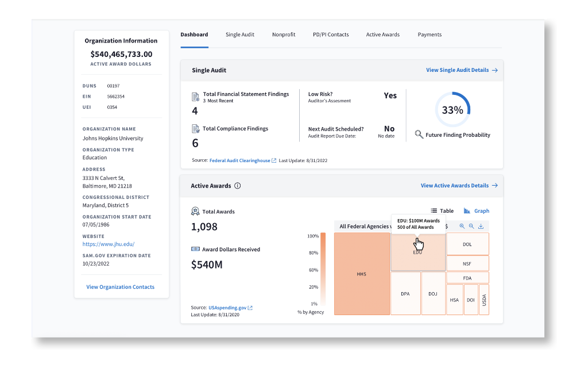Click the Total Financial Statement Findings document icon
Image resolution: width=588 pixels, height=368 pixels.
tap(195, 97)
